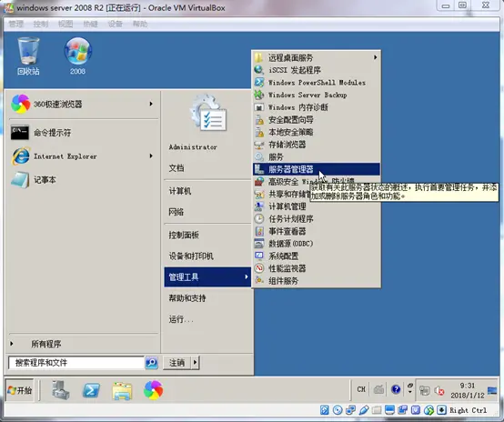Viewport: 504px width, 422px height.
Task: Open 远程桌面服务 folder icon
Action: pyautogui.click(x=258, y=57)
